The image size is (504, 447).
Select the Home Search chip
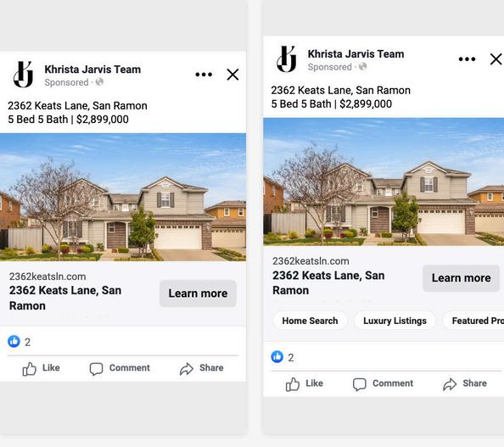(x=310, y=321)
